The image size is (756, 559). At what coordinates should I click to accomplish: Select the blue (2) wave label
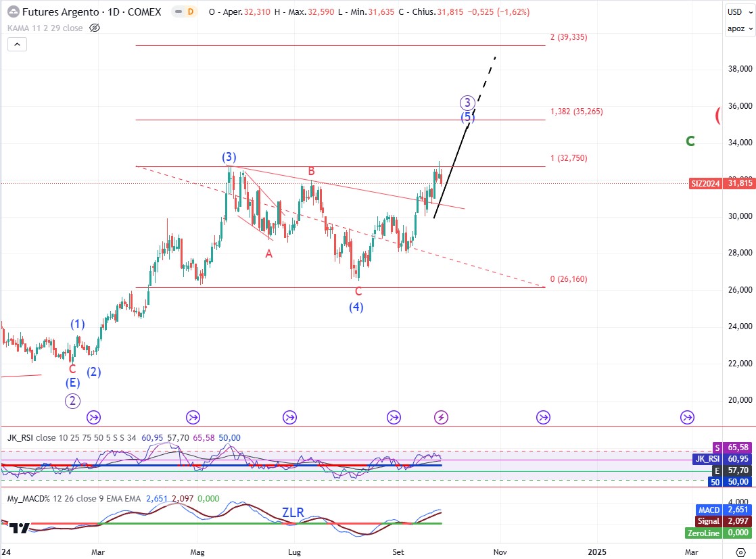(93, 372)
